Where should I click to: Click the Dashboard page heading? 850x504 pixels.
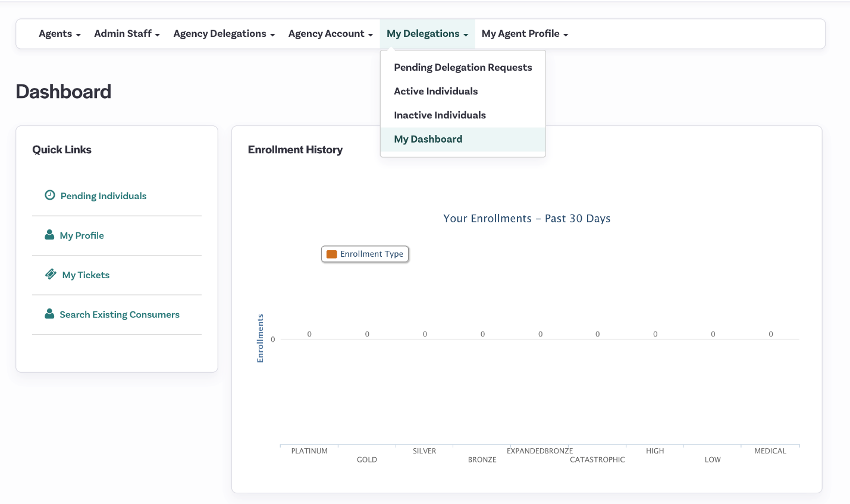pyautogui.click(x=64, y=92)
